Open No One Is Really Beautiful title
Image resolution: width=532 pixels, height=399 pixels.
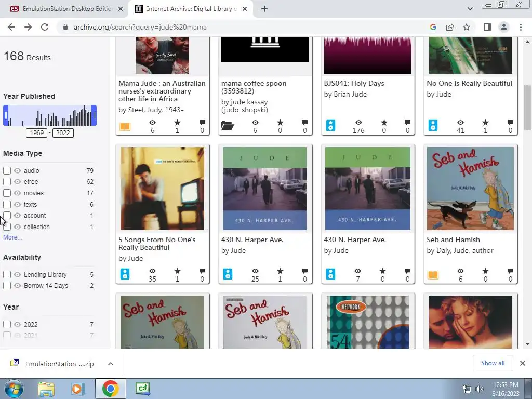pos(469,83)
